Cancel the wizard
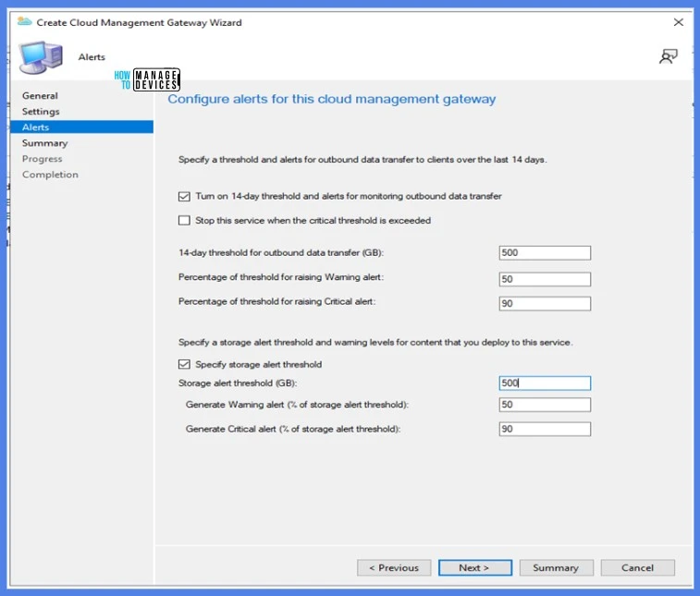The height and width of the screenshot is (596, 700). point(637,567)
